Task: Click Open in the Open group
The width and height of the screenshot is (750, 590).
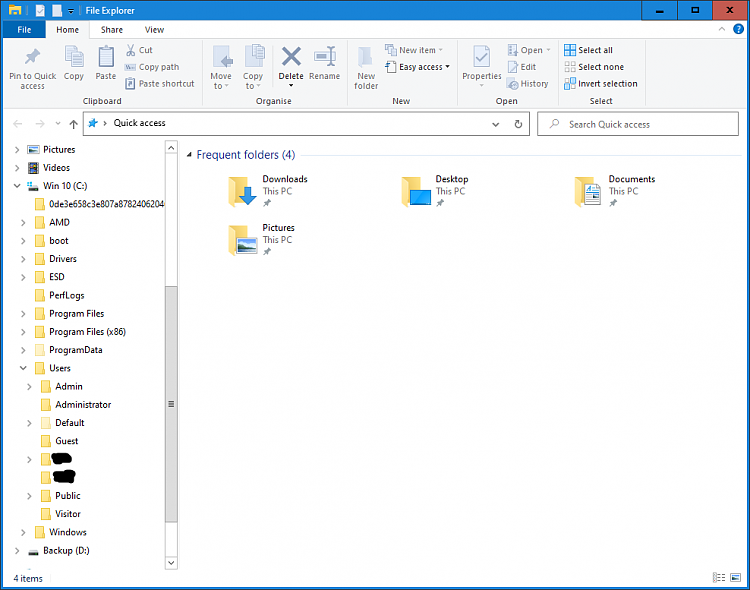Action: [529, 50]
